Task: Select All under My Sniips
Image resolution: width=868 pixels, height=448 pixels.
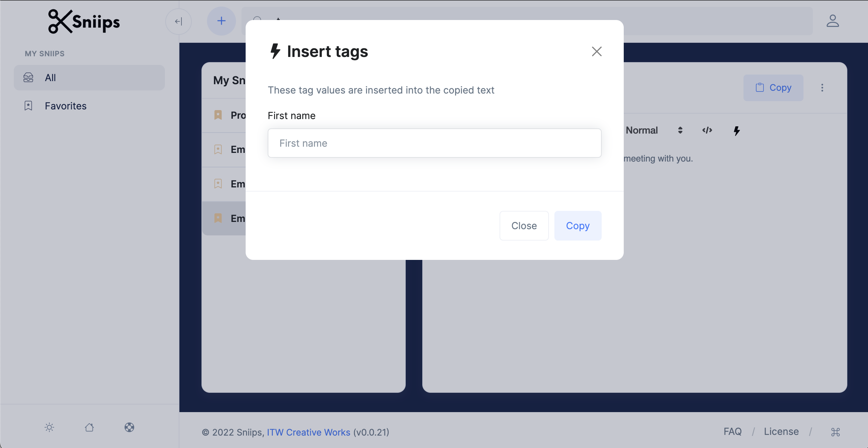Action: coord(50,77)
